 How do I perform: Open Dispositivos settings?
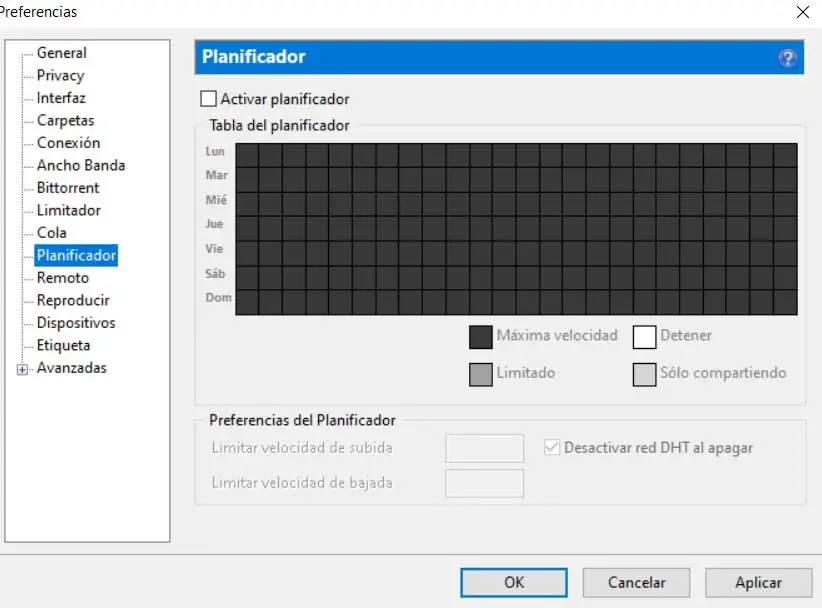pyautogui.click(x=76, y=323)
